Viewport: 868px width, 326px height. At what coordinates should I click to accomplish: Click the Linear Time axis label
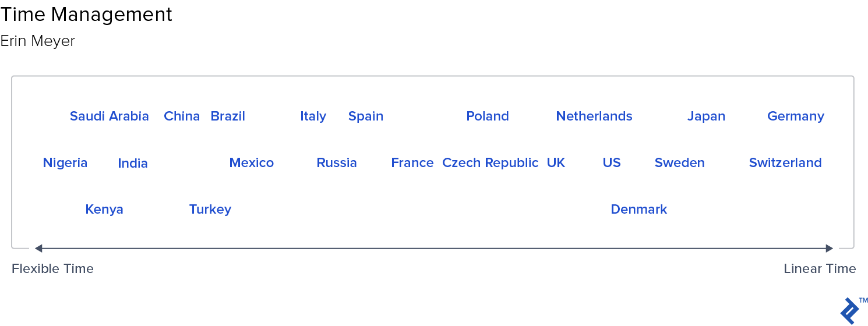(x=820, y=269)
